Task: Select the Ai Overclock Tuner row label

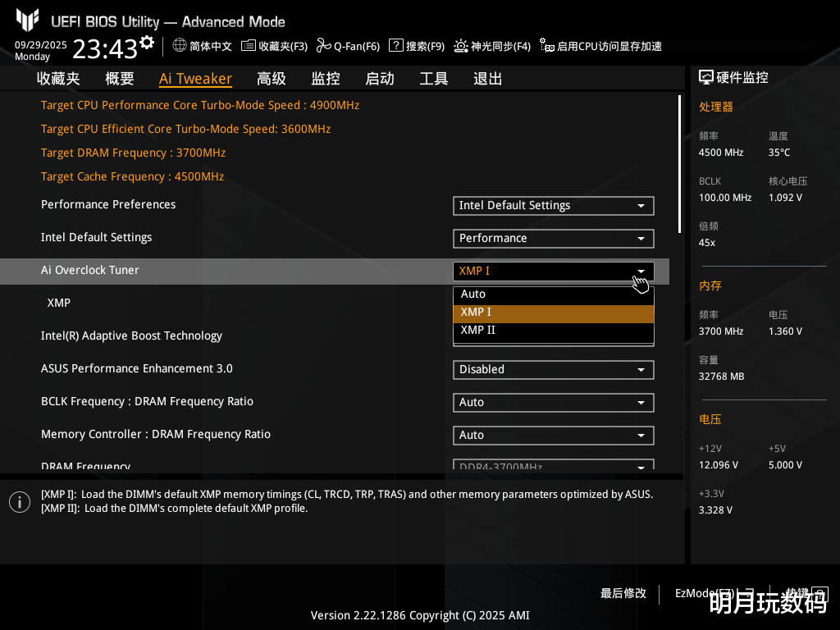Action: tap(90, 270)
